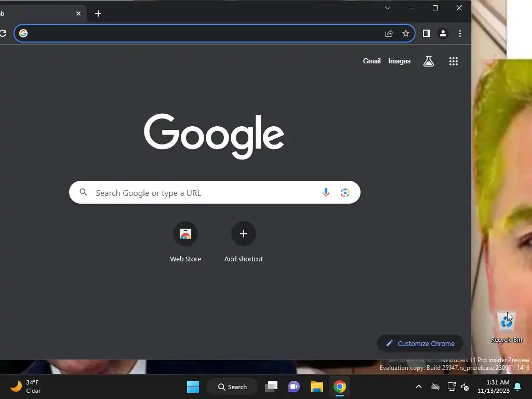532x399 pixels.
Task: Open the notification bell
Action: point(518,387)
